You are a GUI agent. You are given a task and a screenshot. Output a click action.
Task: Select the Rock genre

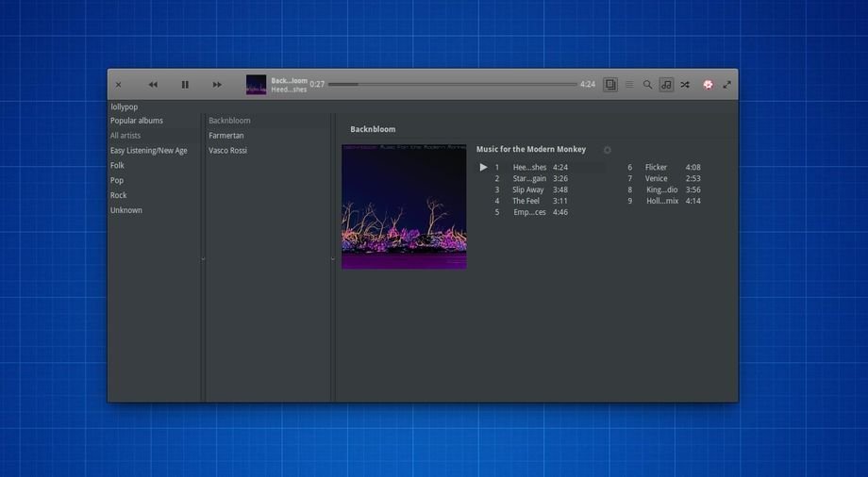click(x=119, y=195)
